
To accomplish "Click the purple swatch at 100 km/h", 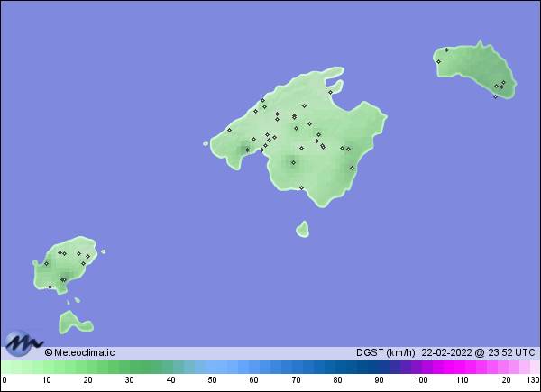I will point(421,368).
